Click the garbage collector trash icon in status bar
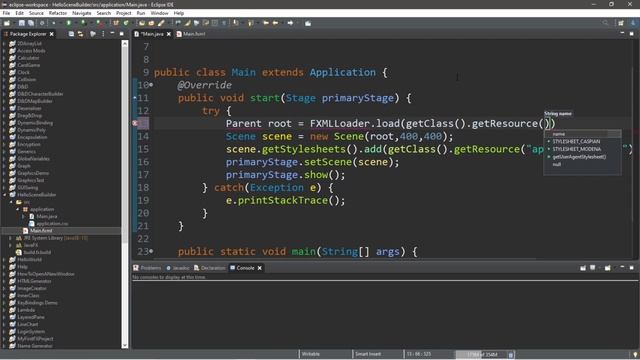 coord(511,355)
